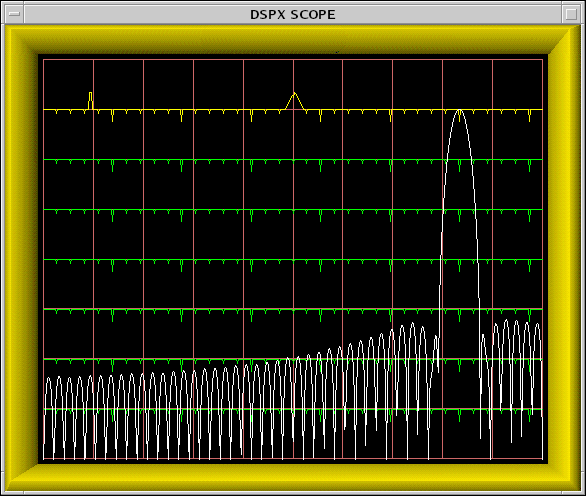Open the window menu button in the title bar

(x=14, y=14)
